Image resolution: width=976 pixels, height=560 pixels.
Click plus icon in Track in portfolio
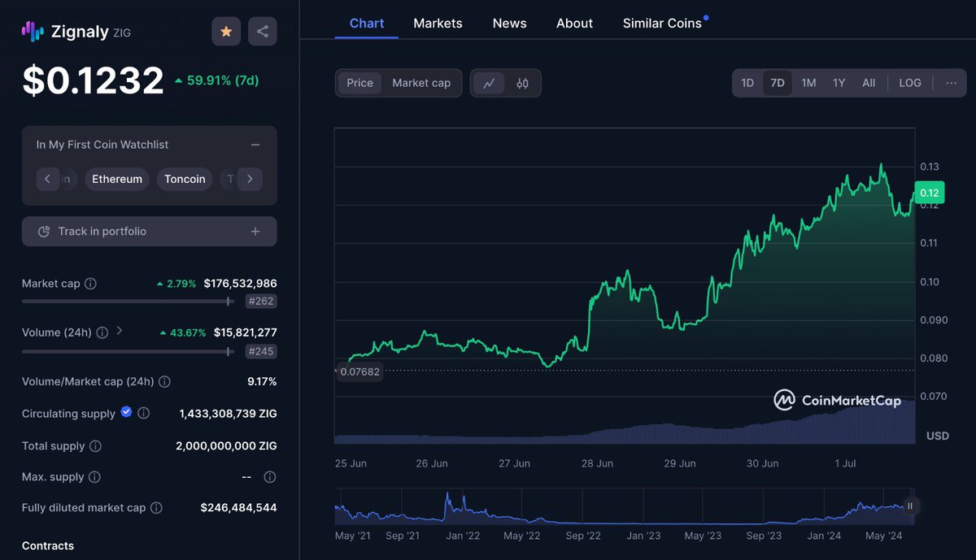click(x=255, y=232)
